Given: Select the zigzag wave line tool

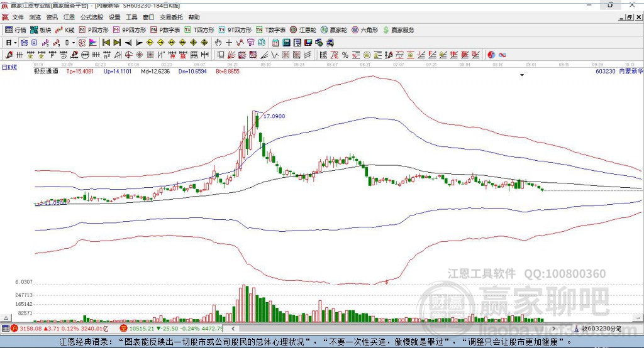Looking at the screenshot, I should [275, 55].
